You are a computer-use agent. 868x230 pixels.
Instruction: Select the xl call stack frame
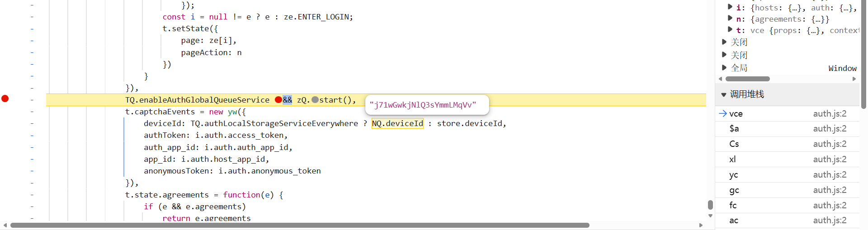coord(787,160)
